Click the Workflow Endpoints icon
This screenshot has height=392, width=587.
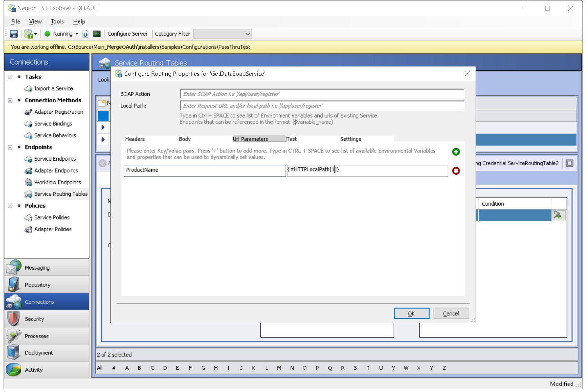tap(28, 183)
